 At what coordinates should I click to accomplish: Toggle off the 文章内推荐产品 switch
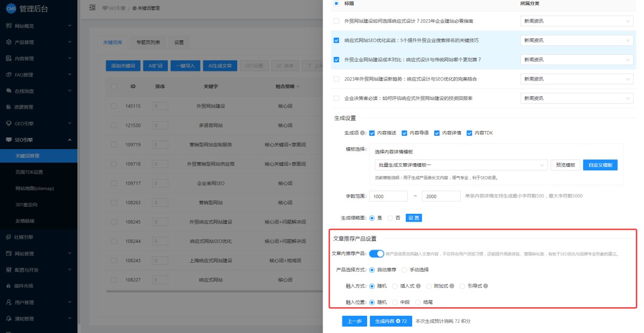pos(377,254)
